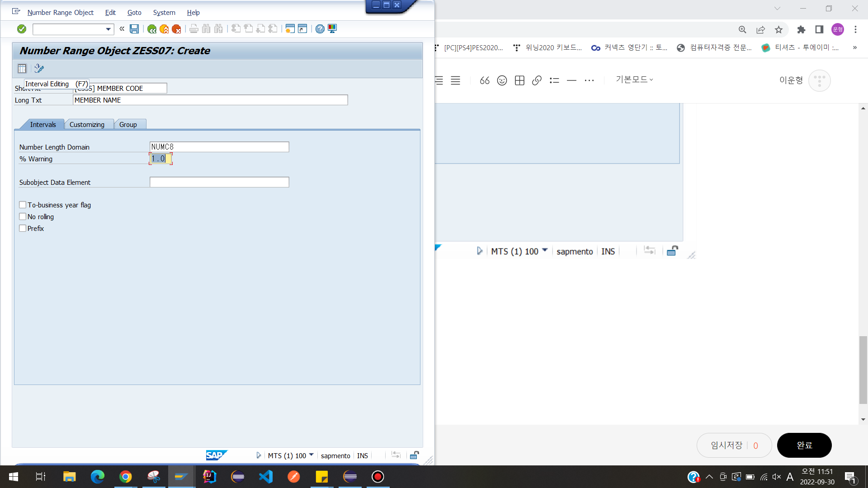
Task: Click the Subobject Data Element field
Action: [219, 182]
